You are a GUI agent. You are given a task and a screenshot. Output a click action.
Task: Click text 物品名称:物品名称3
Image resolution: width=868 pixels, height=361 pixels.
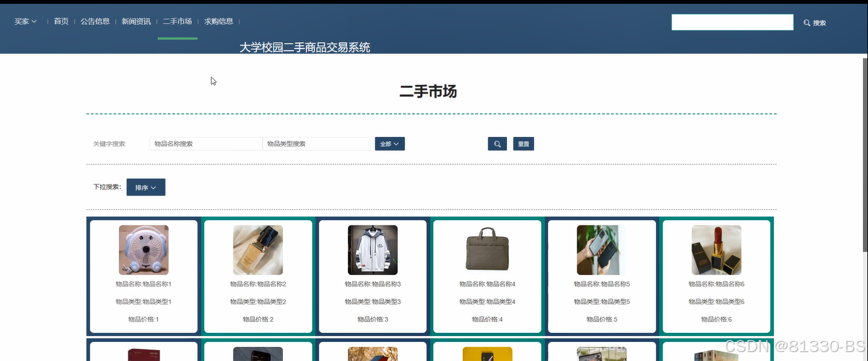[x=373, y=284]
